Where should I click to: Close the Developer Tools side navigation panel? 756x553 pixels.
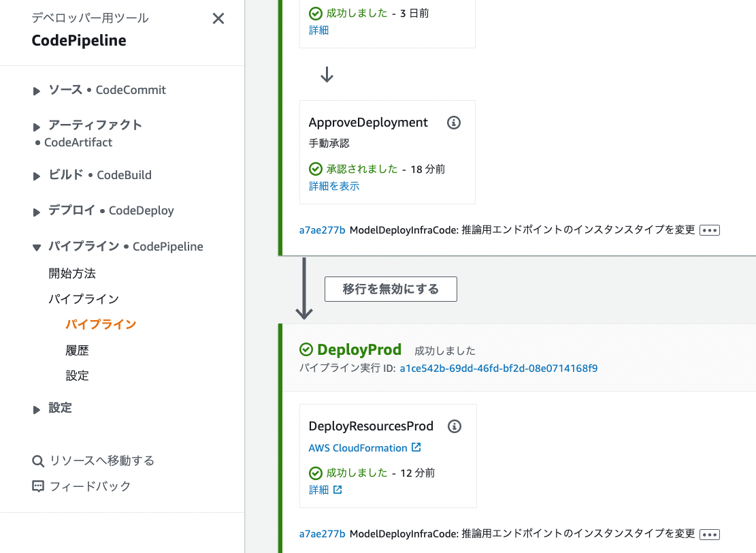click(218, 18)
